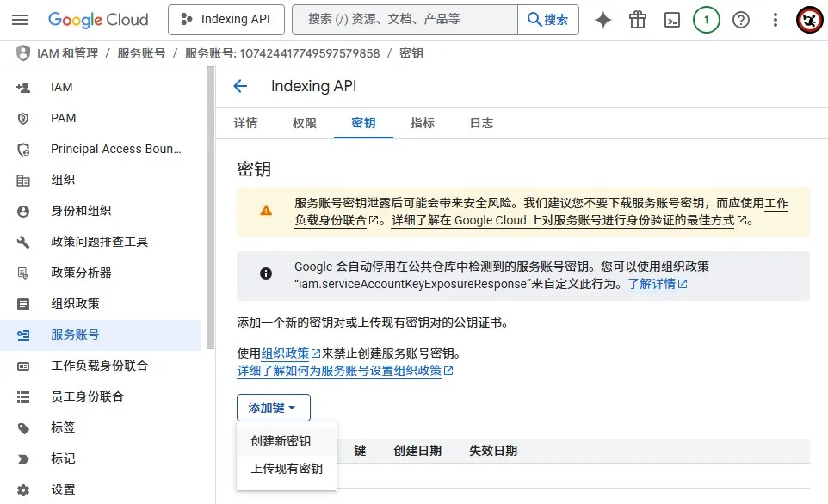Open 组织政策 in the sidebar

coord(101,304)
